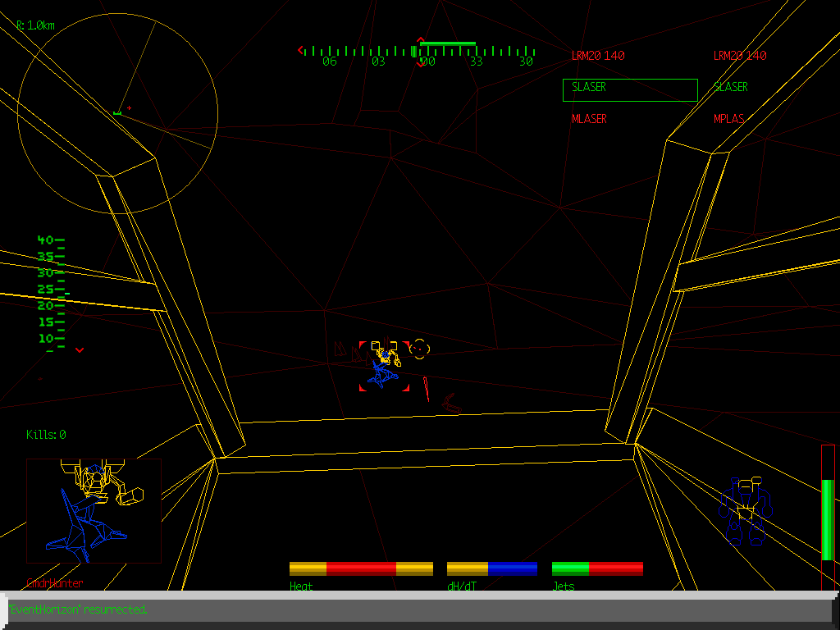Click the red heading marker on compass
The height and width of the screenshot is (630, 840).
(421, 40)
